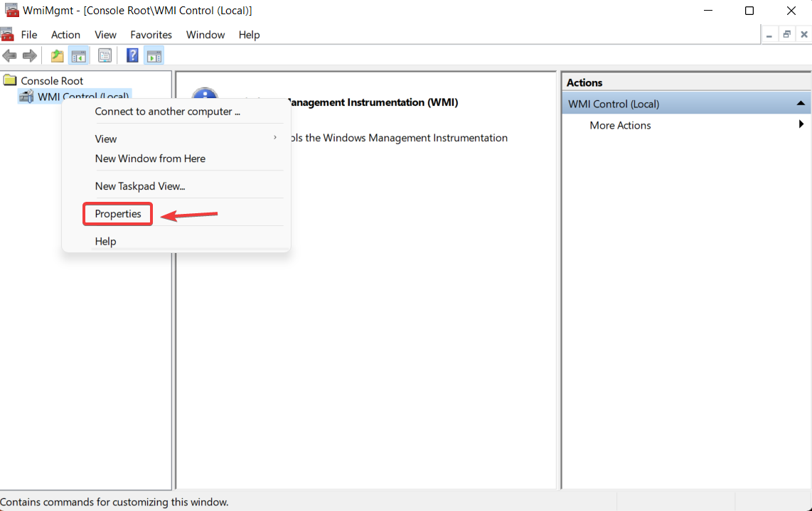Click Properties in the context menu
This screenshot has width=812, height=511.
pyautogui.click(x=117, y=214)
